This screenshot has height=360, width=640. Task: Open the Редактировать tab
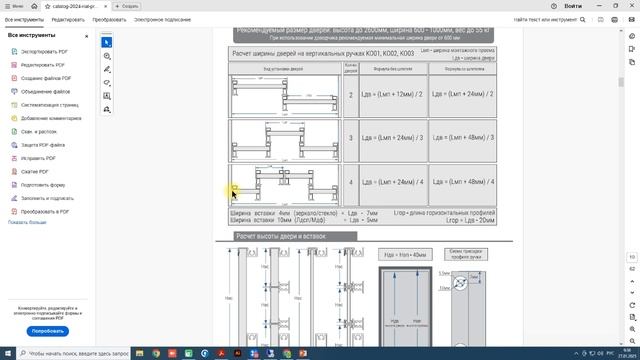click(x=68, y=20)
